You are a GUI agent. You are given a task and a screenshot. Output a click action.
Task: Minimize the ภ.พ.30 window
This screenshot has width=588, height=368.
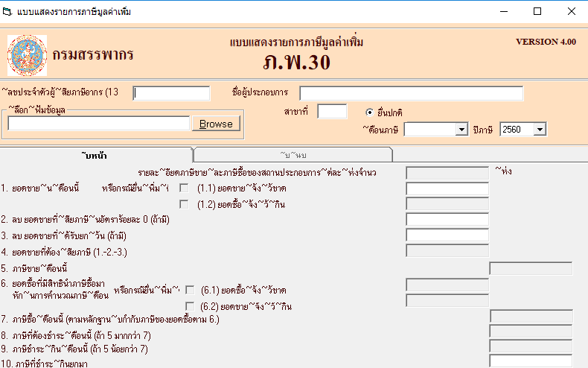coord(504,12)
